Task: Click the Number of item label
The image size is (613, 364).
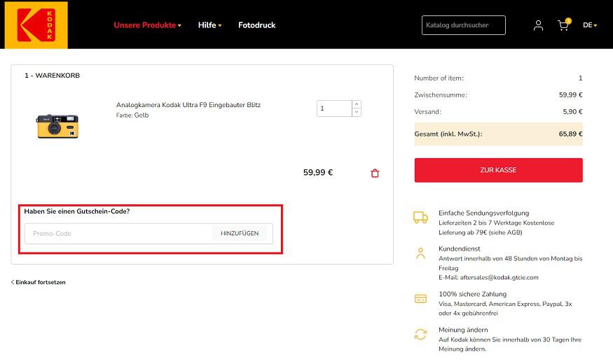Action: click(439, 78)
